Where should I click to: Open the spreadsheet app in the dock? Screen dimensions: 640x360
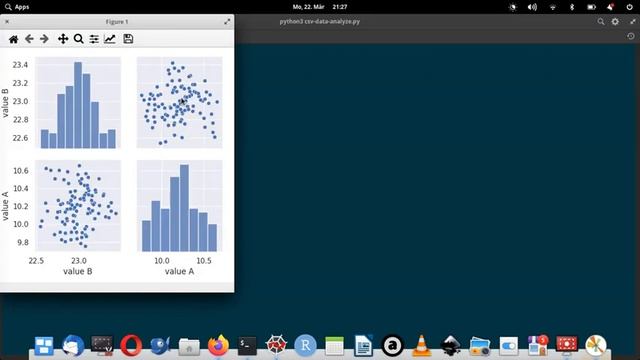coord(334,346)
